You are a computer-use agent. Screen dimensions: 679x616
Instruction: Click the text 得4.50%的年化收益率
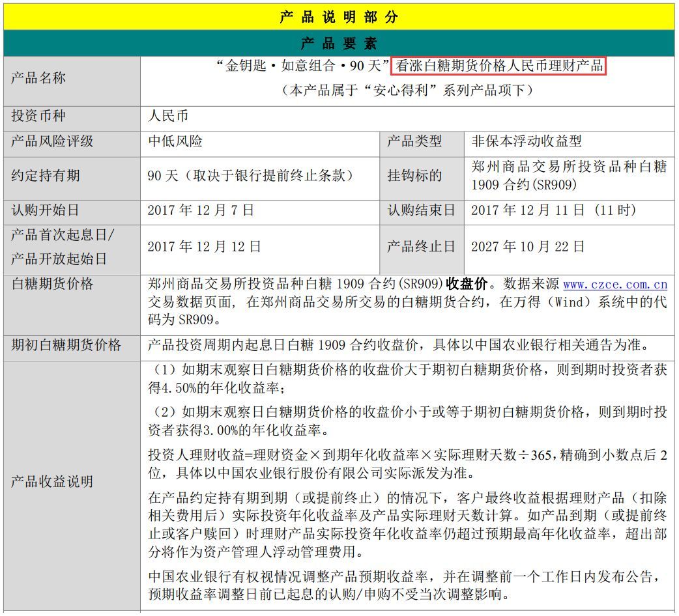coord(214,387)
